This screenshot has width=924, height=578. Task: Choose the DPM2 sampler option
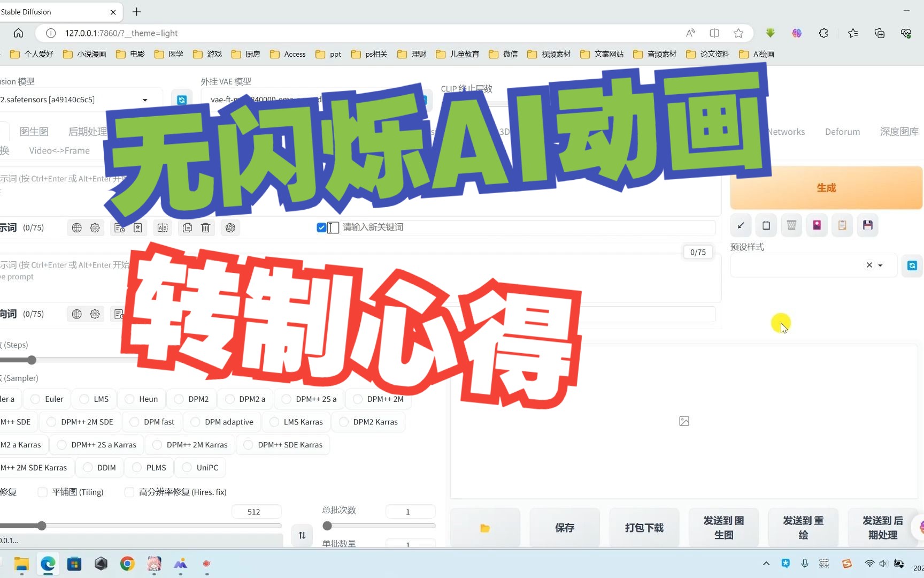191,399
